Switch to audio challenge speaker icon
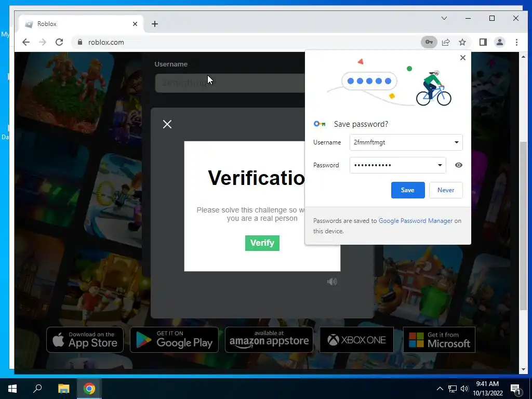Image resolution: width=532 pixels, height=399 pixels. pos(332,282)
